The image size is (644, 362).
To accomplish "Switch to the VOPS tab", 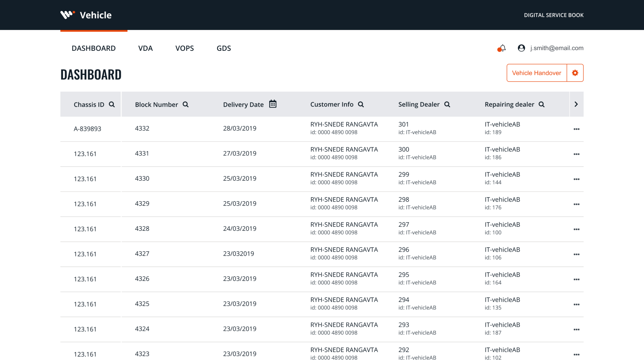I will [x=185, y=48].
